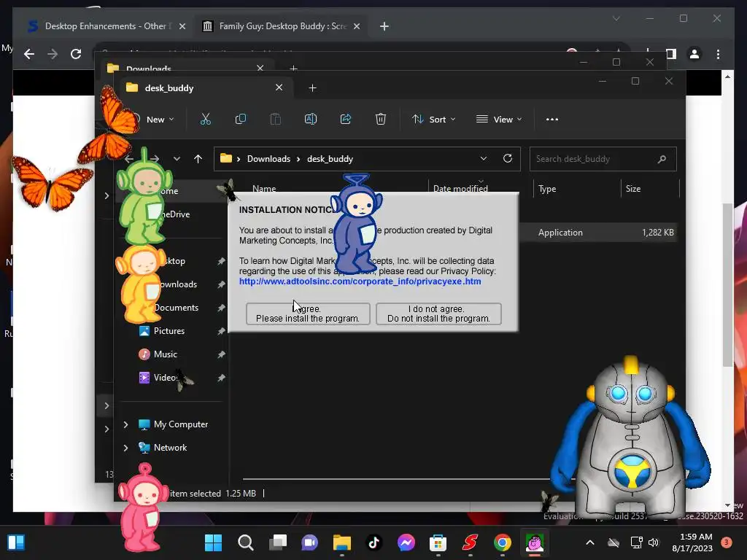Open a new Chrome tab

[x=384, y=26]
